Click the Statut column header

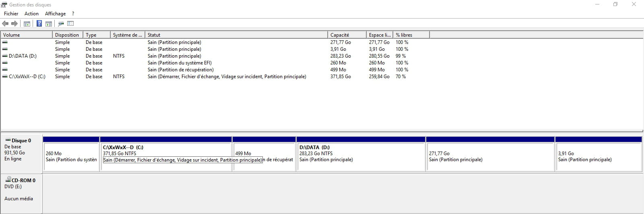coord(236,35)
